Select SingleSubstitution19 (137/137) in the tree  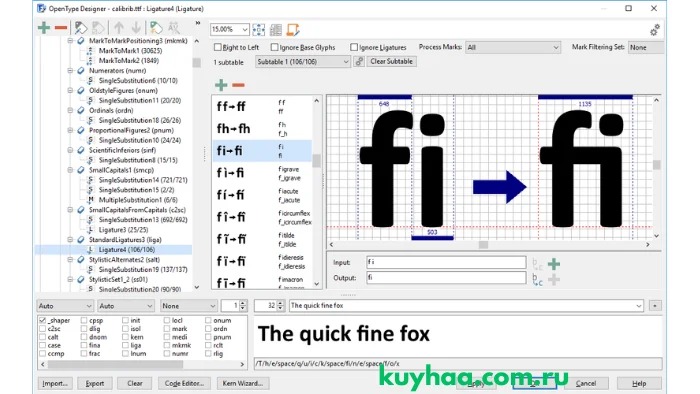pos(143,270)
